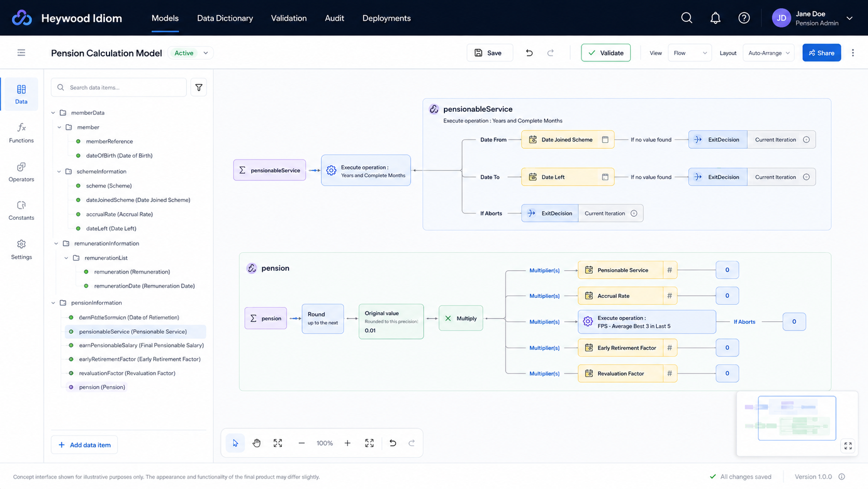
Task: Open the Auto-Arrange layout dropdown
Action: coord(768,53)
